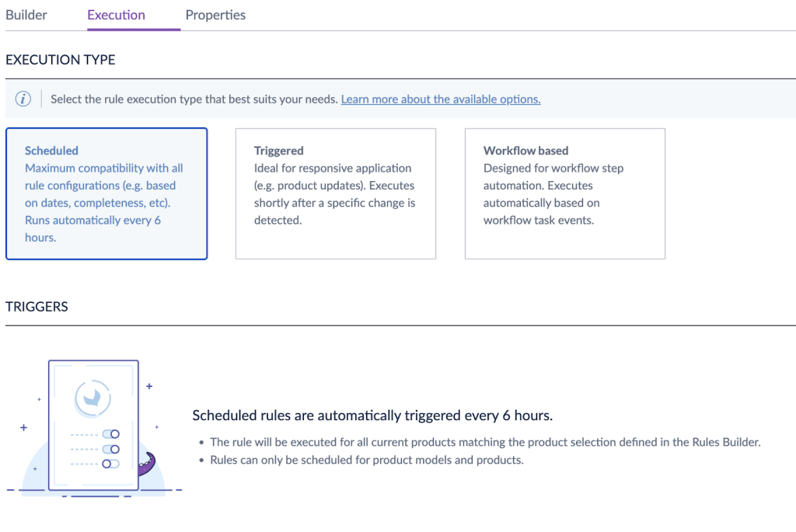Click the bottom toggle in the illustration
This screenshot has height=532, width=796.
(x=110, y=464)
